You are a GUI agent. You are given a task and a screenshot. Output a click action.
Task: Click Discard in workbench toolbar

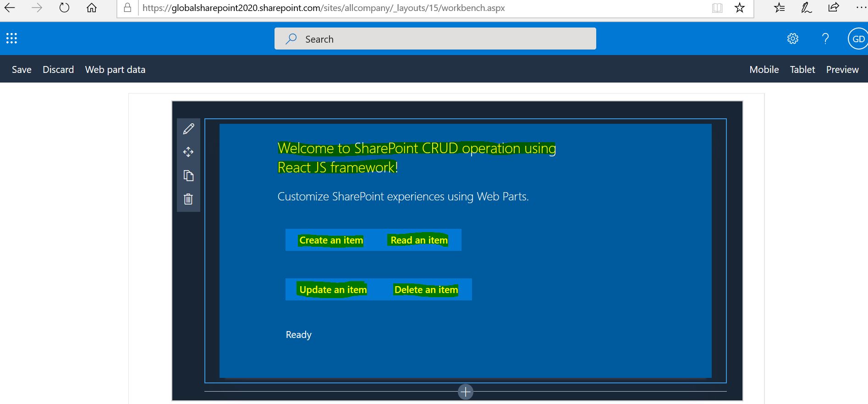coord(58,70)
